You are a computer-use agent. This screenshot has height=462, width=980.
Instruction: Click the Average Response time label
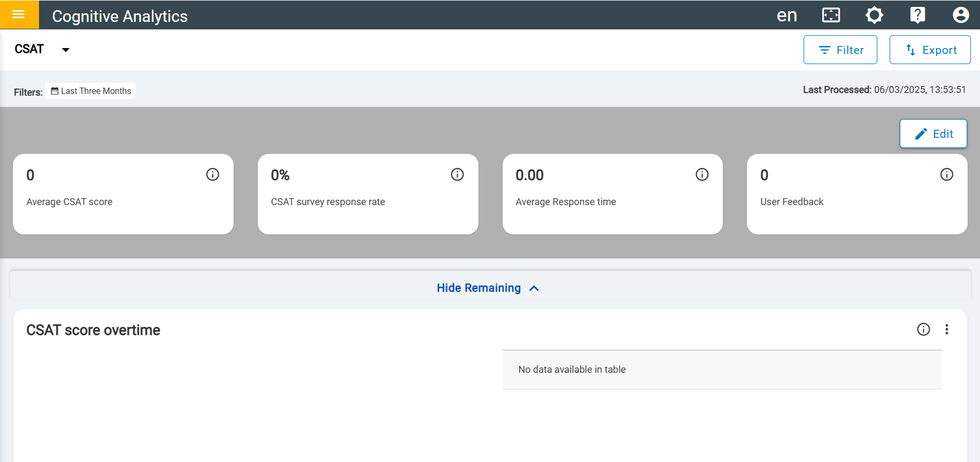[566, 202]
